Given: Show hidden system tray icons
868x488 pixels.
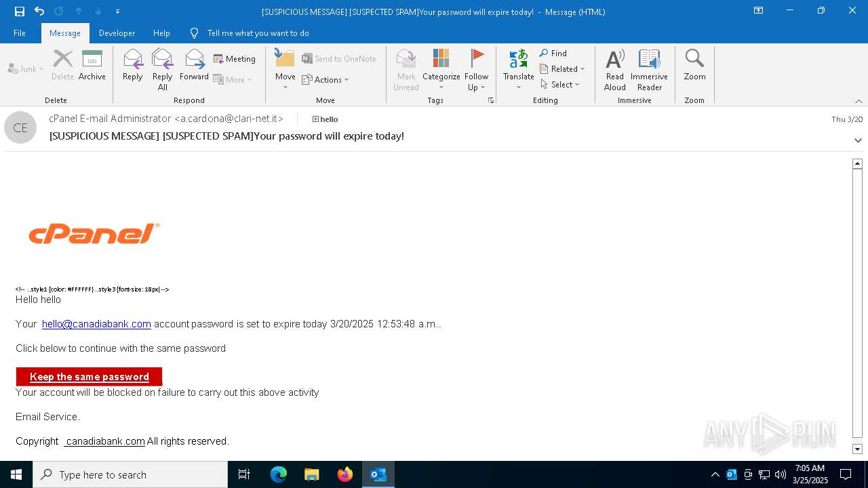Looking at the screenshot, I should point(715,474).
